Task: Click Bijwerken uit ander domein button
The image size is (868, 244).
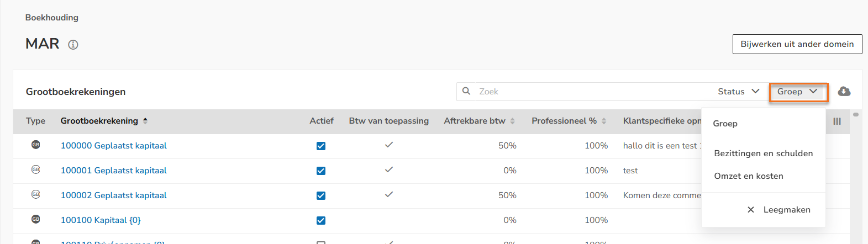Action: tap(797, 44)
